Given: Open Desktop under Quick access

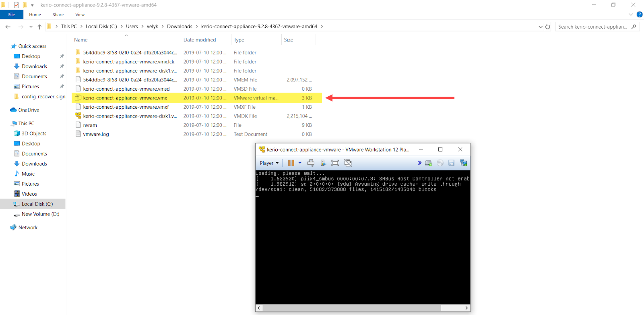Looking at the screenshot, I should coord(31,56).
